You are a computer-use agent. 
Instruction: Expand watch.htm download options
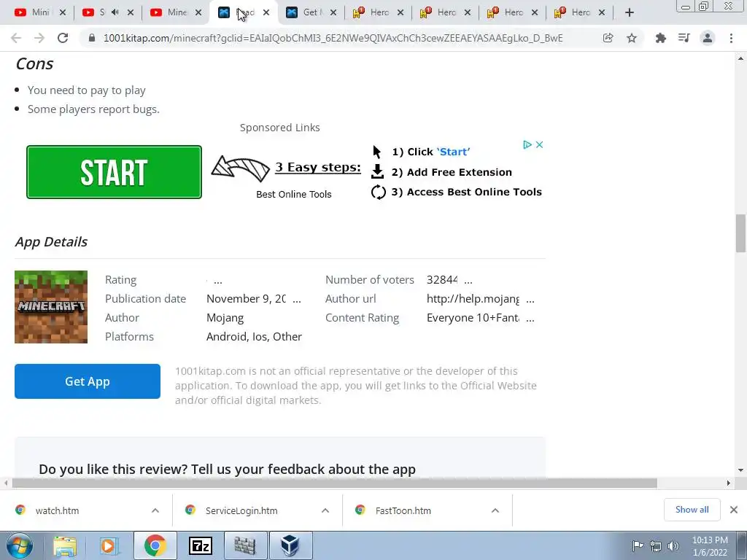coord(155,510)
